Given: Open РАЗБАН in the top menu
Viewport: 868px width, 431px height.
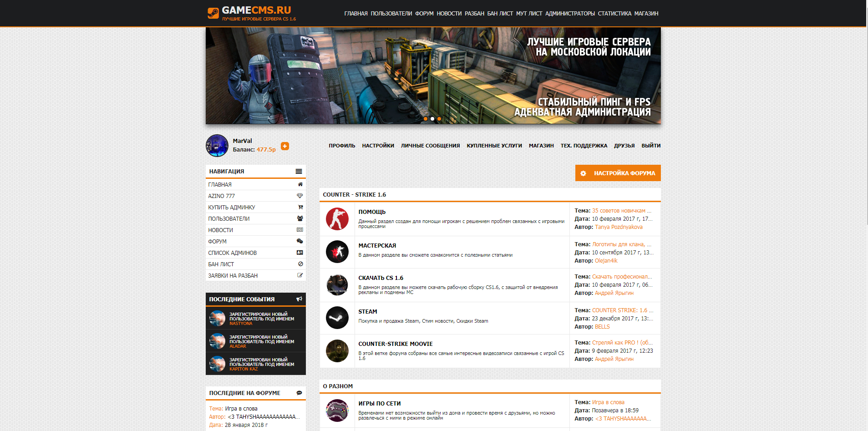Looking at the screenshot, I should tap(474, 14).
